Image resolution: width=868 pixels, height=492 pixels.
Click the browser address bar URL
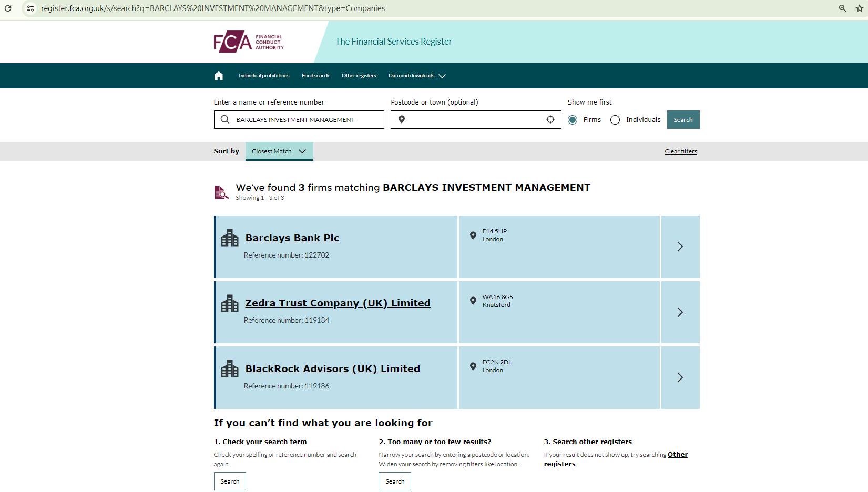pyautogui.click(x=213, y=8)
